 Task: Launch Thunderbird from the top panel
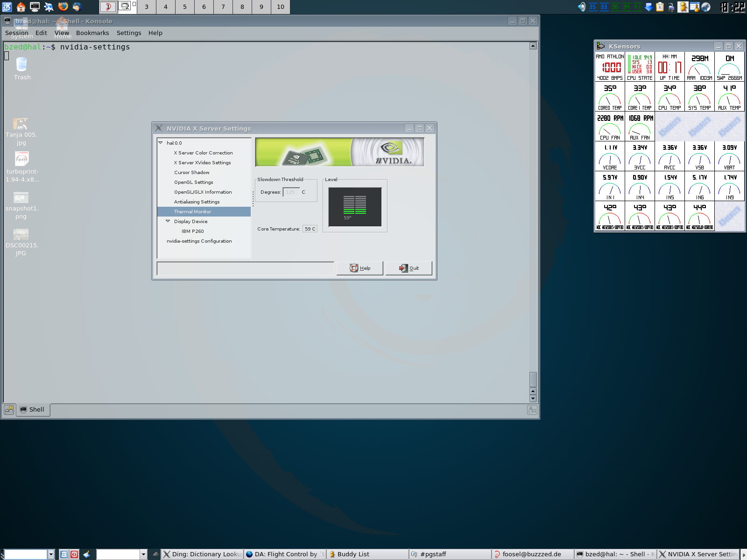[77, 7]
